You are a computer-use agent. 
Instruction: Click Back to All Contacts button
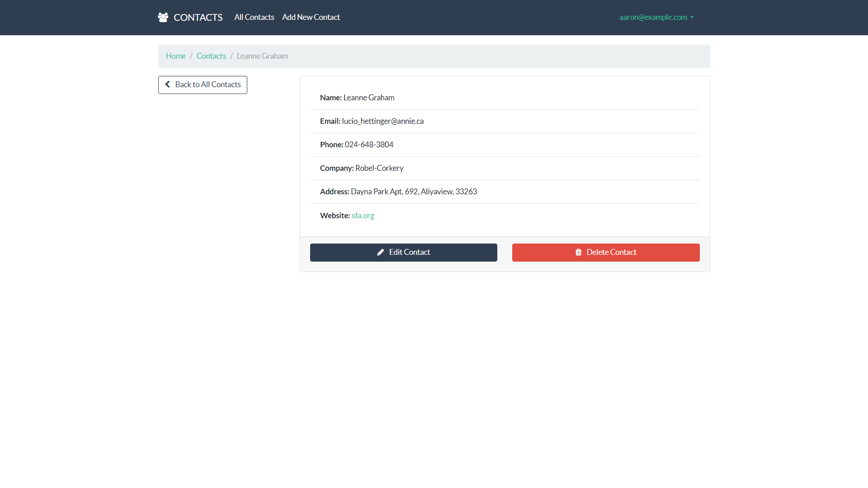point(203,85)
